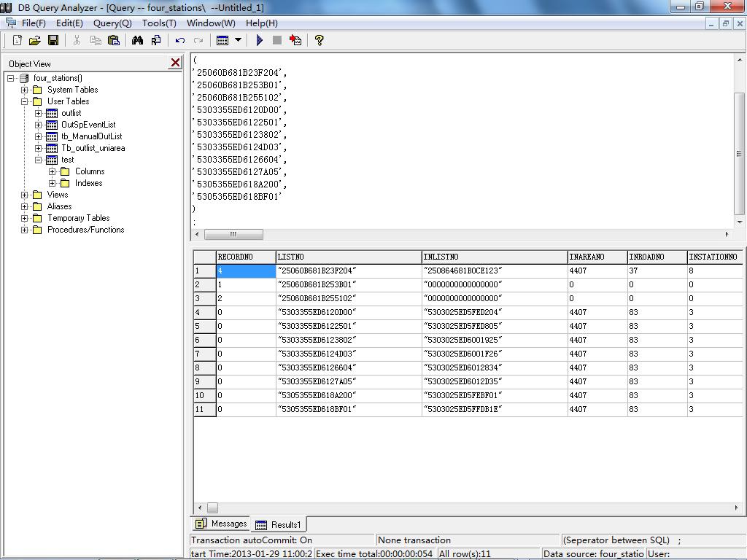747x560 pixels.
Task: Open the Query(Q) menu
Action: pyautogui.click(x=112, y=23)
